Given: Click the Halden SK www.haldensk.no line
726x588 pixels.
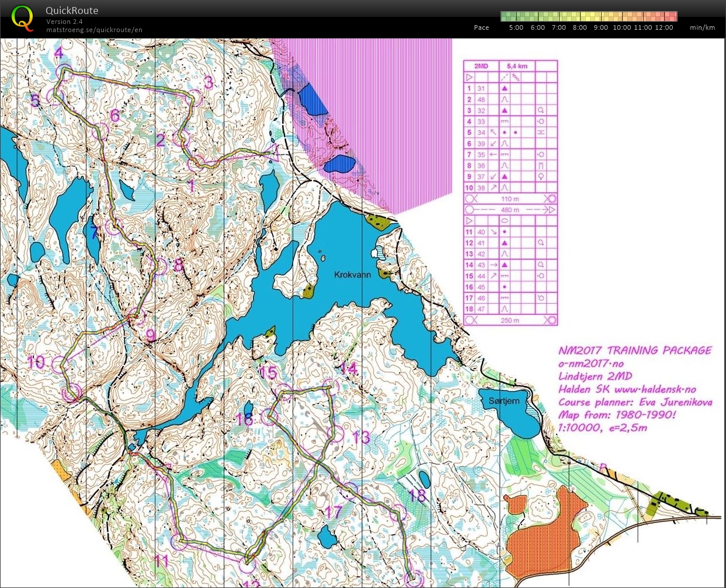Looking at the screenshot, I should tap(627, 389).
